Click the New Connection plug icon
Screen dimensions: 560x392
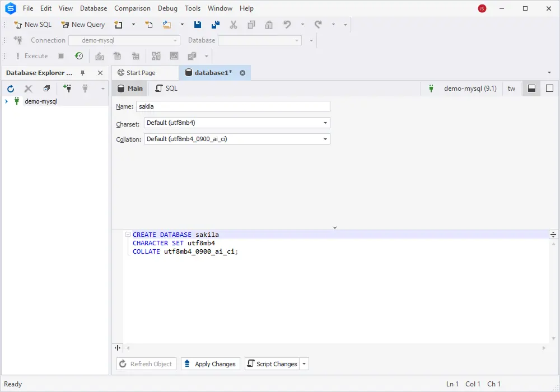click(x=67, y=88)
